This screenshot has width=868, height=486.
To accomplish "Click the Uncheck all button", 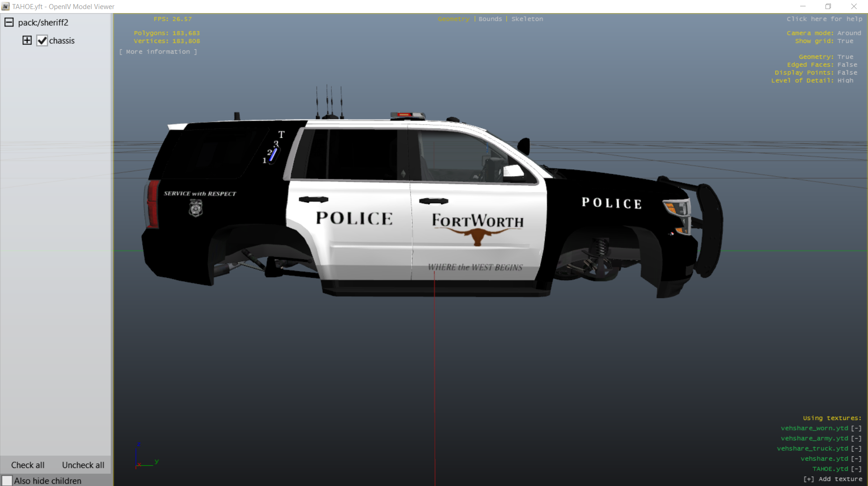I will [x=83, y=465].
